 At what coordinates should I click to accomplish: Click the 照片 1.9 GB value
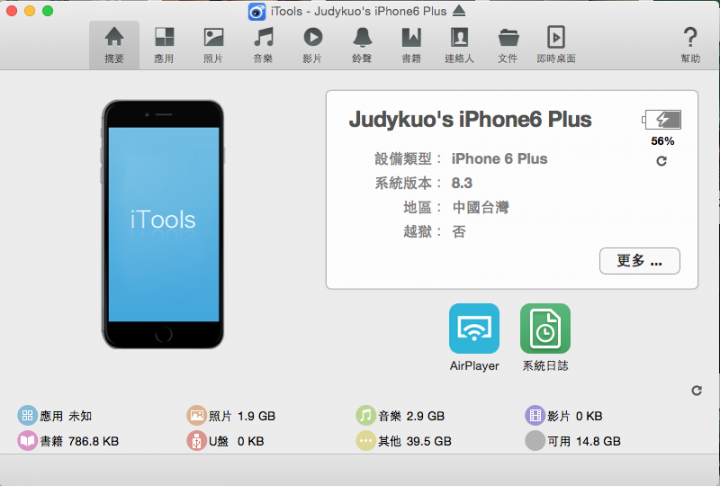coord(256,416)
